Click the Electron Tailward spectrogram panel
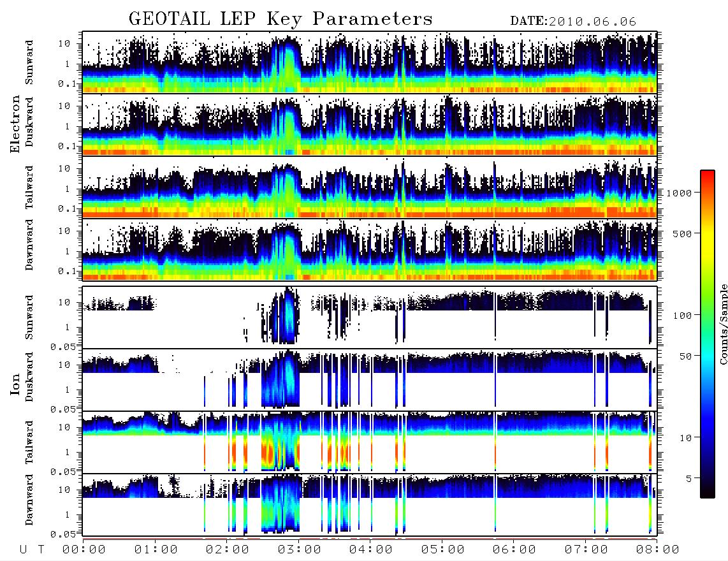The image size is (728, 561). tap(370, 187)
